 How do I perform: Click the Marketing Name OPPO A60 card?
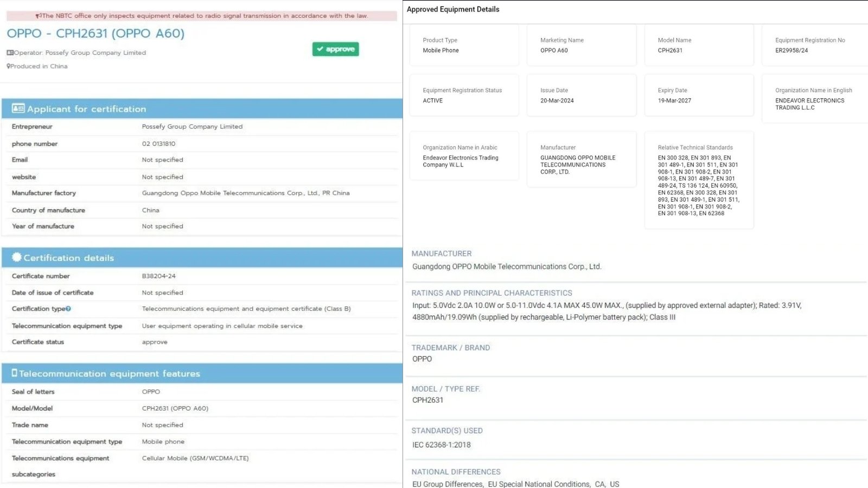pyautogui.click(x=582, y=45)
